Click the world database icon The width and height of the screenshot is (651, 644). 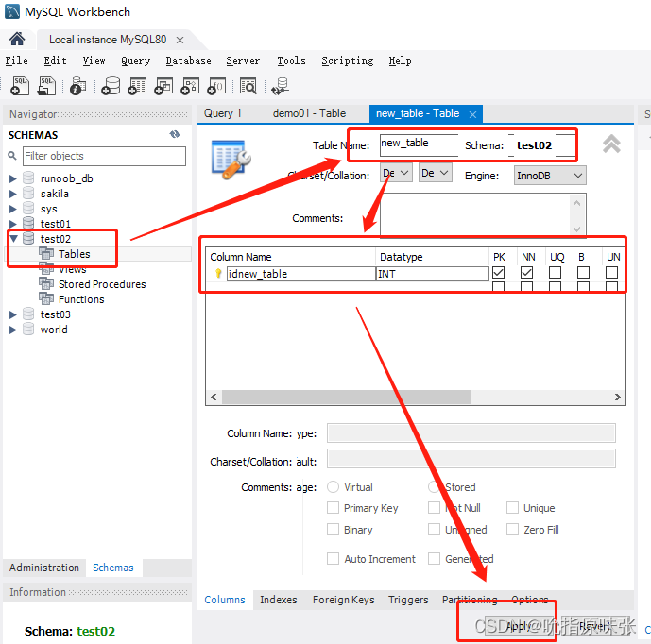point(28,329)
